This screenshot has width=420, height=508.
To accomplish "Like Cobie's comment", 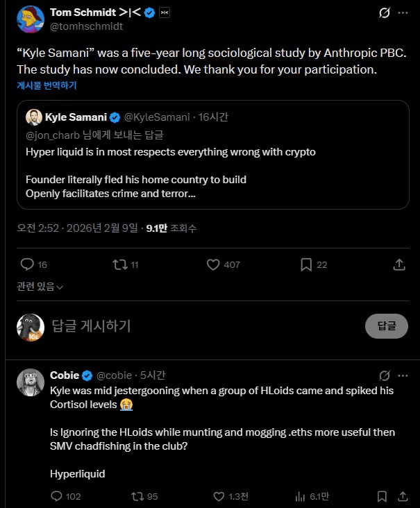I will click(x=218, y=496).
